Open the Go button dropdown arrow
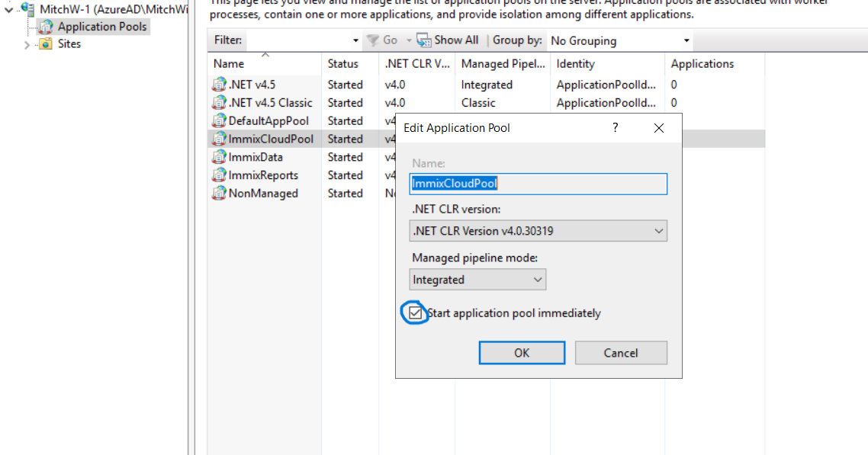 (409, 40)
